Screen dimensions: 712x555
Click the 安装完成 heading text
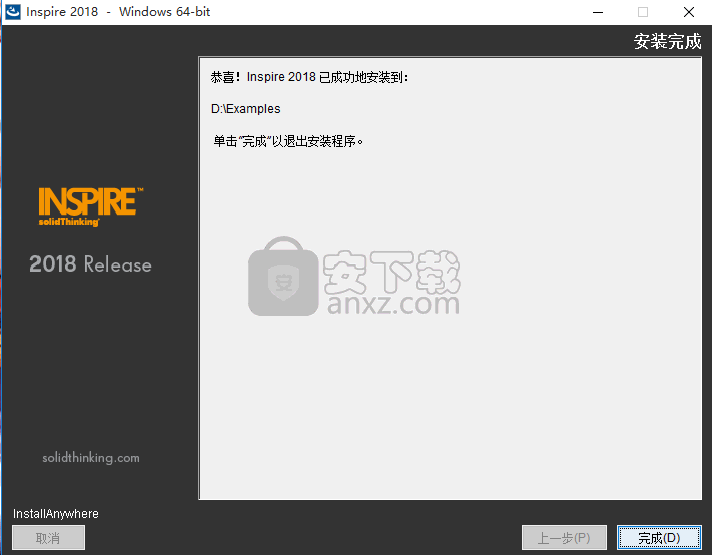pyautogui.click(x=668, y=42)
